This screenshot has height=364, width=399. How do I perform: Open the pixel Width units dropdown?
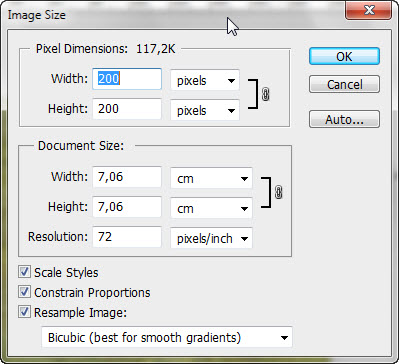coord(205,80)
